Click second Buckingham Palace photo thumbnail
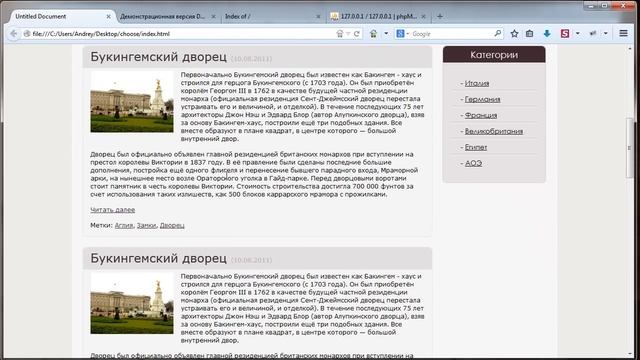 132,303
